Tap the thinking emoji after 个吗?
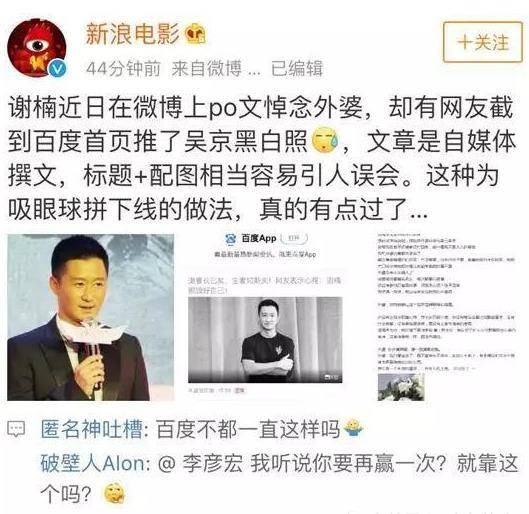Screen dimensions: 529x514 click(x=115, y=494)
